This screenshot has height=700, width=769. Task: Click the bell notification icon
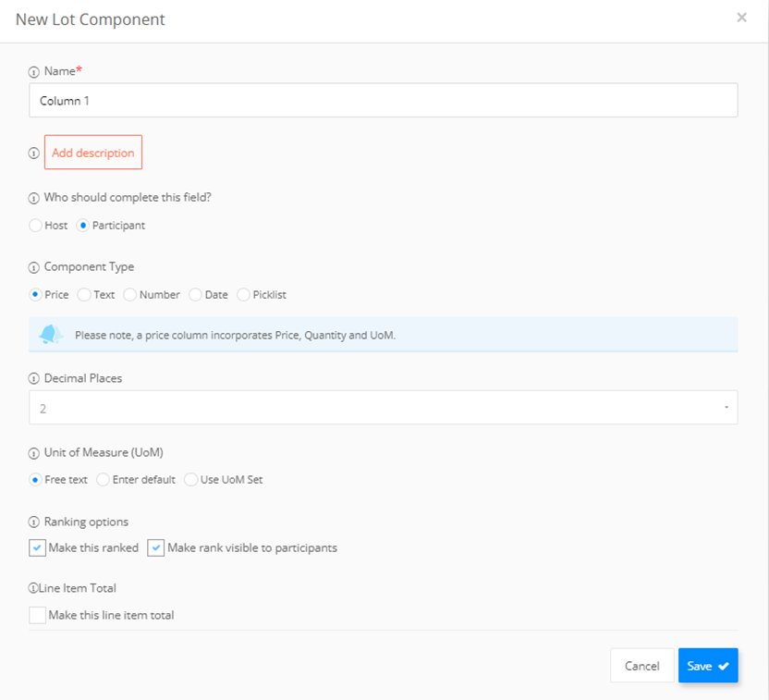(x=51, y=335)
